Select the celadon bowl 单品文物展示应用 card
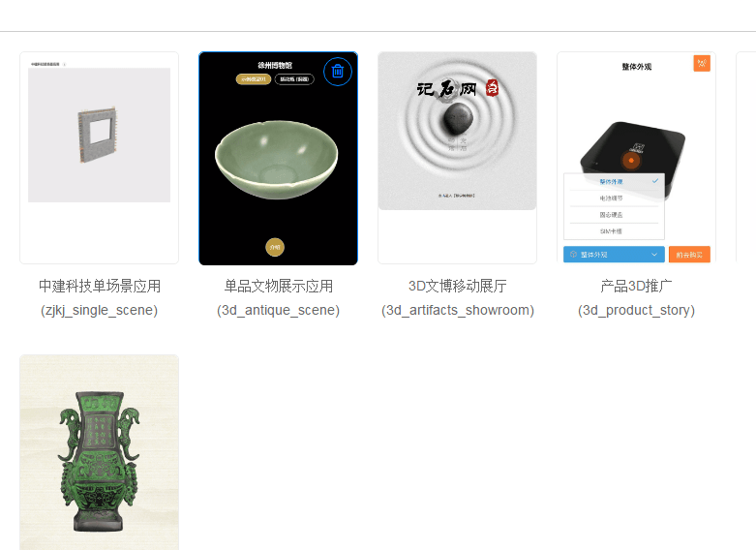 pyautogui.click(x=278, y=158)
